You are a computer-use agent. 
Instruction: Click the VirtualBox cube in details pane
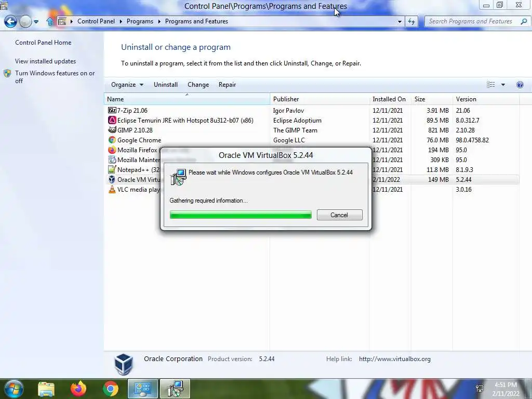(x=123, y=364)
